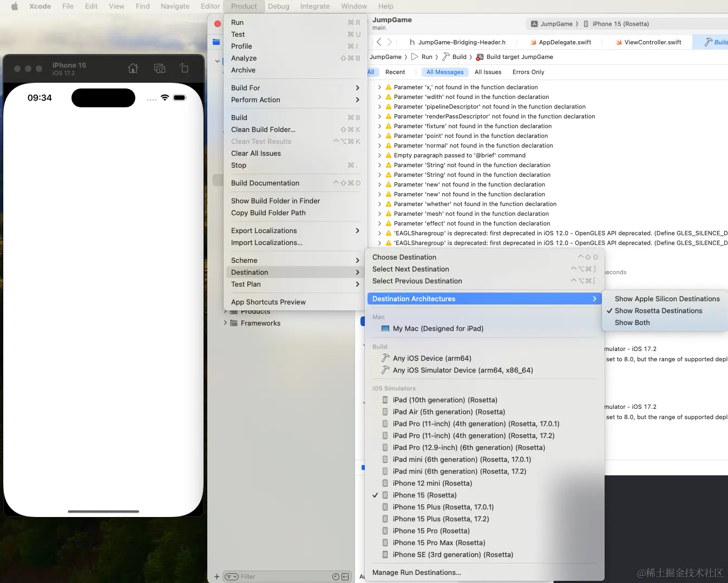Select My Mac (Designed for iPad) destination
This screenshot has height=583, width=728.
click(484, 329)
